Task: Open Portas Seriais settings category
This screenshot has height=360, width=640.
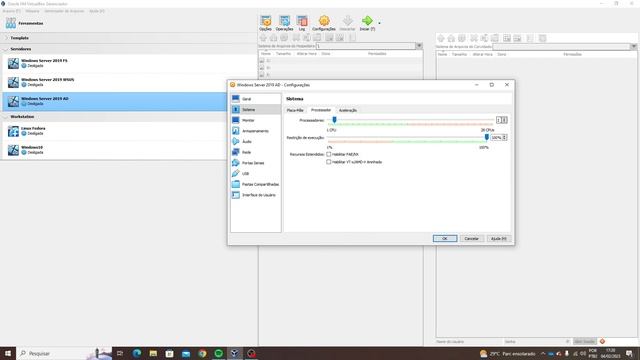Action: coord(255,162)
